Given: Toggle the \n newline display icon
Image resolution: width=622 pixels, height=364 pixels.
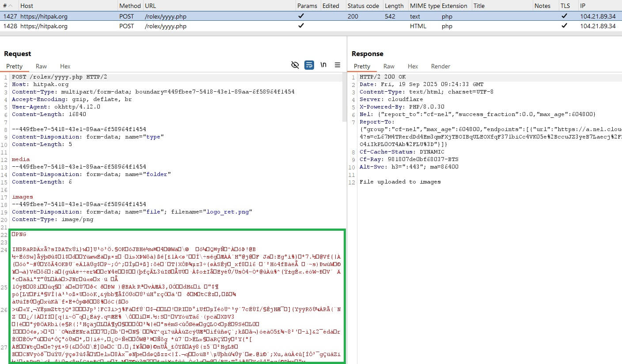Looking at the screenshot, I should point(323,65).
